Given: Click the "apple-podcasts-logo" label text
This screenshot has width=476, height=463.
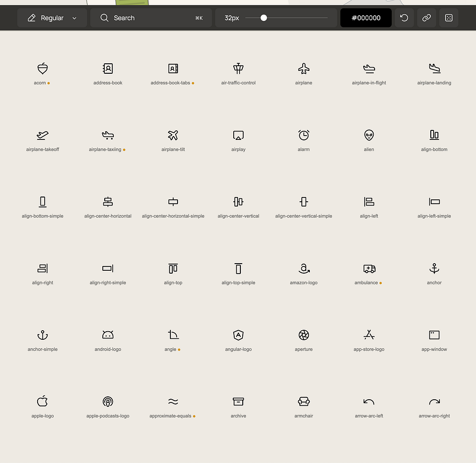Looking at the screenshot, I should (x=108, y=416).
